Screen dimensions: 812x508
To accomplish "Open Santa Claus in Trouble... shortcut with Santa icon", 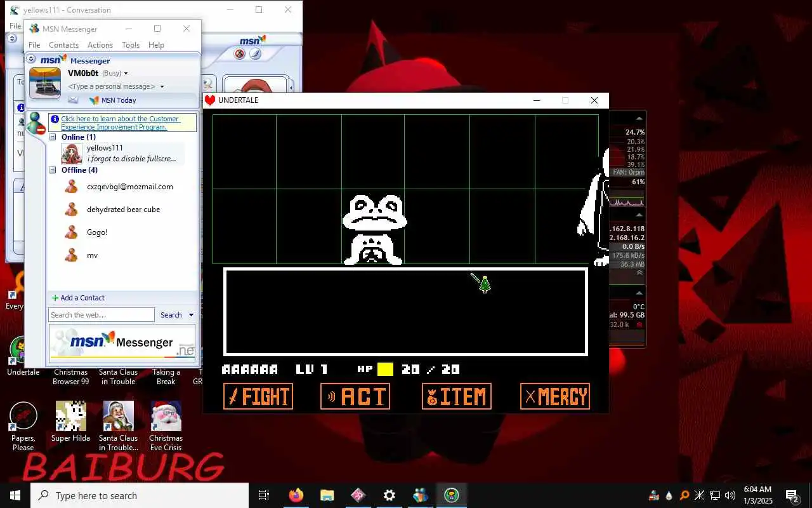I will (x=119, y=426).
